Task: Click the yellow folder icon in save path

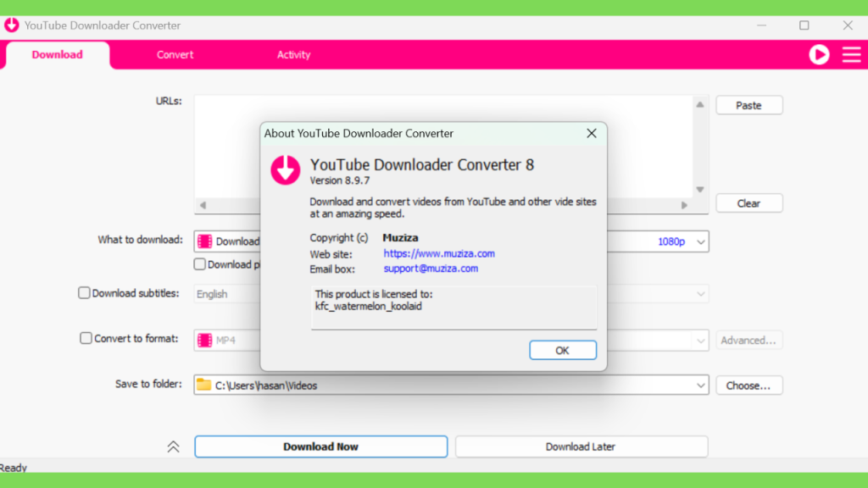Action: tap(203, 385)
